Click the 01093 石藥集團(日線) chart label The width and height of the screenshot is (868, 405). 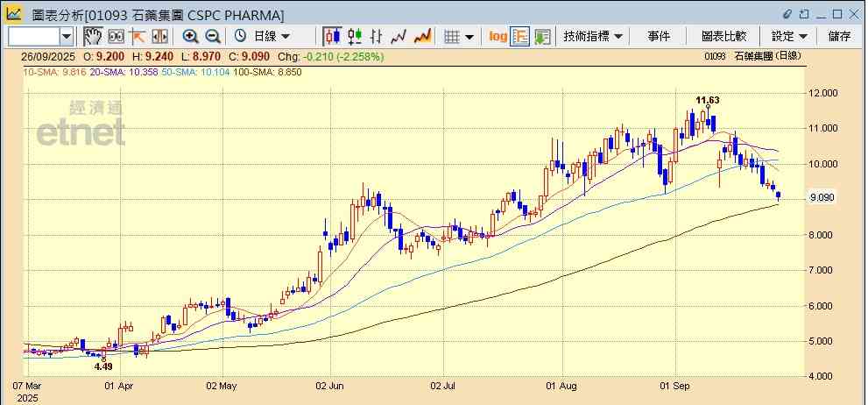(753, 56)
